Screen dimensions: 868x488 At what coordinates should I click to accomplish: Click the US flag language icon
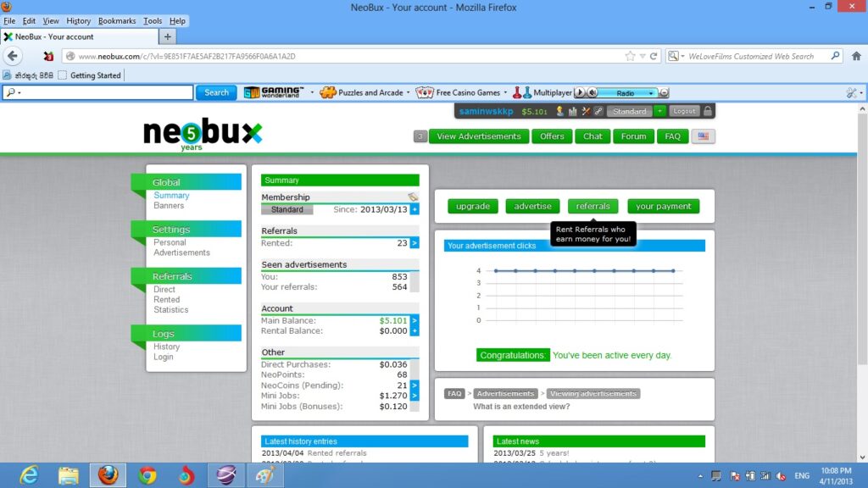[703, 136]
